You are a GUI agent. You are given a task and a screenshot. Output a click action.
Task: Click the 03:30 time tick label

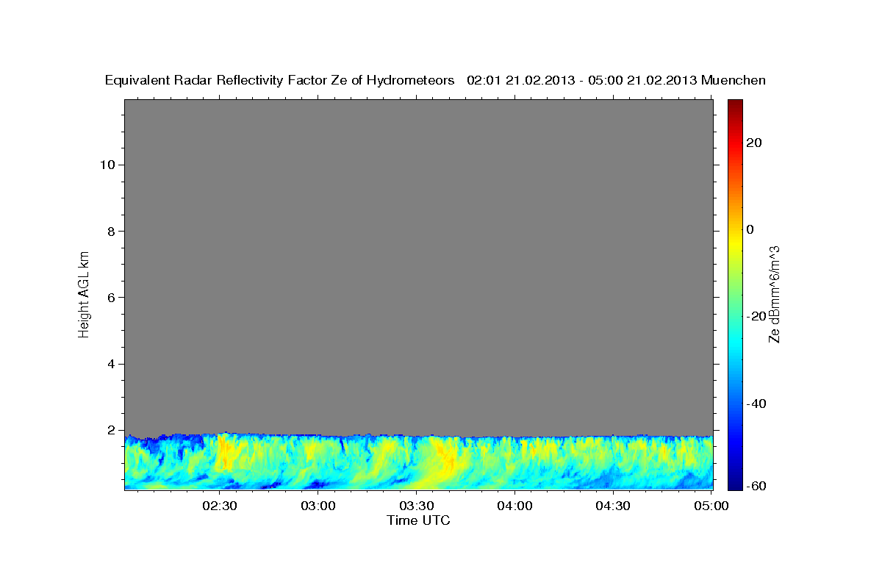coord(416,506)
